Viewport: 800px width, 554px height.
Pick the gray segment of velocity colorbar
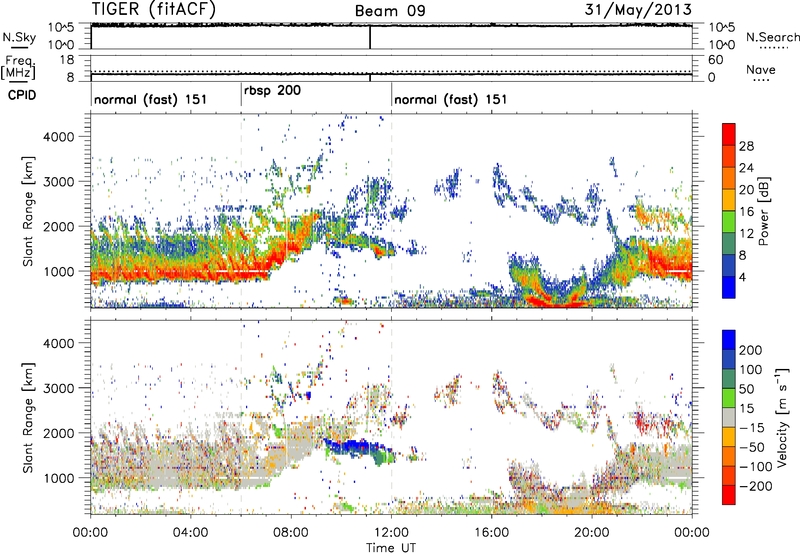coord(729,417)
